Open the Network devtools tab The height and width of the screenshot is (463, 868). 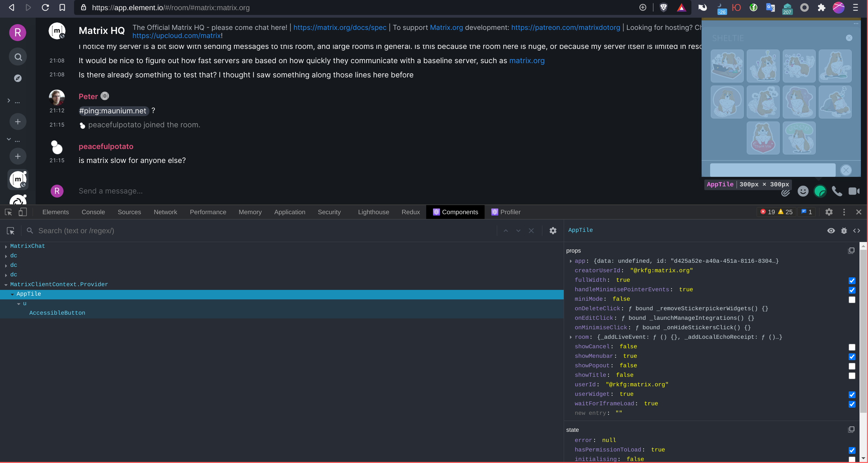click(x=165, y=212)
